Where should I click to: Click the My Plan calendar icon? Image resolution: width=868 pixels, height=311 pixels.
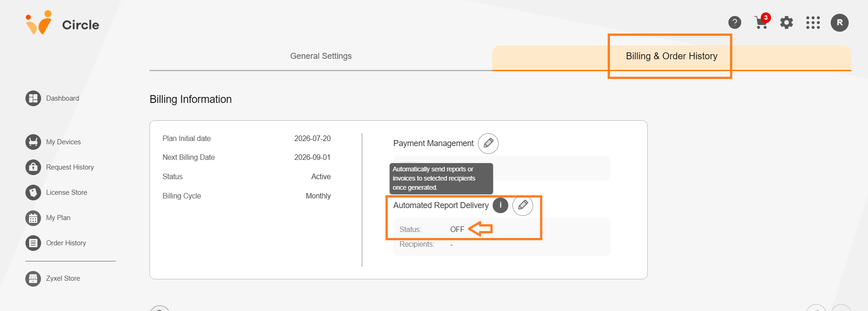pos(33,218)
